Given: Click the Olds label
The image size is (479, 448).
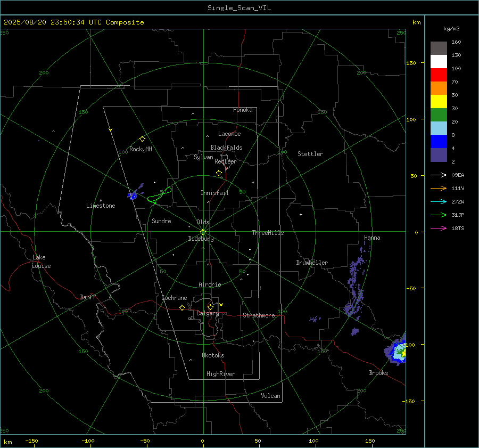Looking at the screenshot, I should (203, 222).
